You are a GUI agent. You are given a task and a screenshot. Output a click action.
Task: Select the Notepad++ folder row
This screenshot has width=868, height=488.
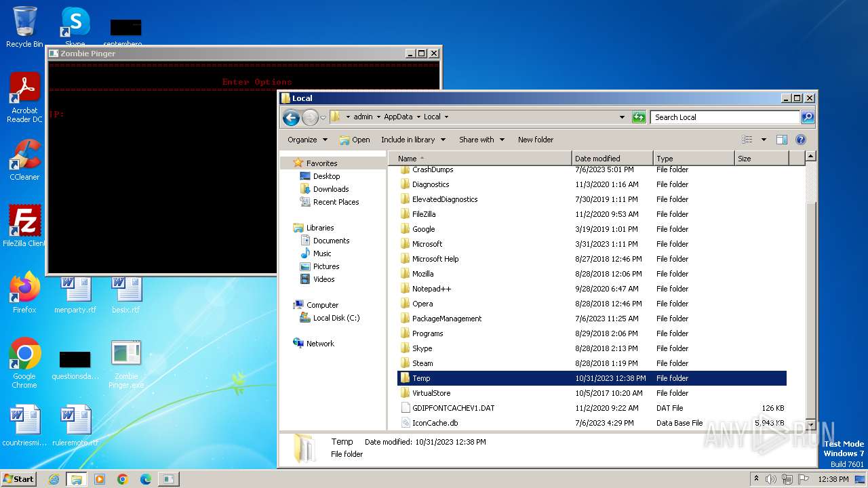592,289
